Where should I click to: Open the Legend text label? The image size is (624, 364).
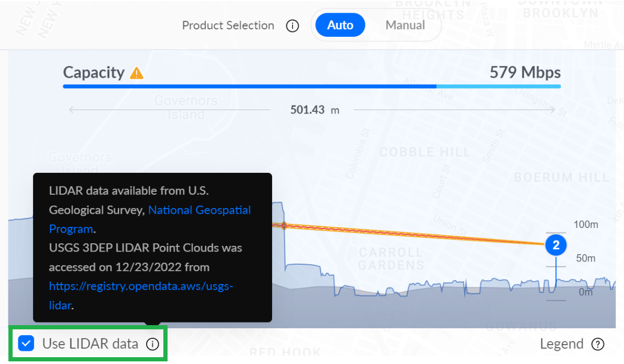tap(561, 344)
